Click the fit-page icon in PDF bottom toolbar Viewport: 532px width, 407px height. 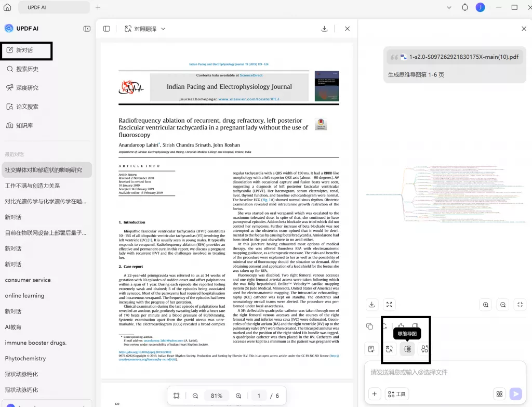pos(177,396)
